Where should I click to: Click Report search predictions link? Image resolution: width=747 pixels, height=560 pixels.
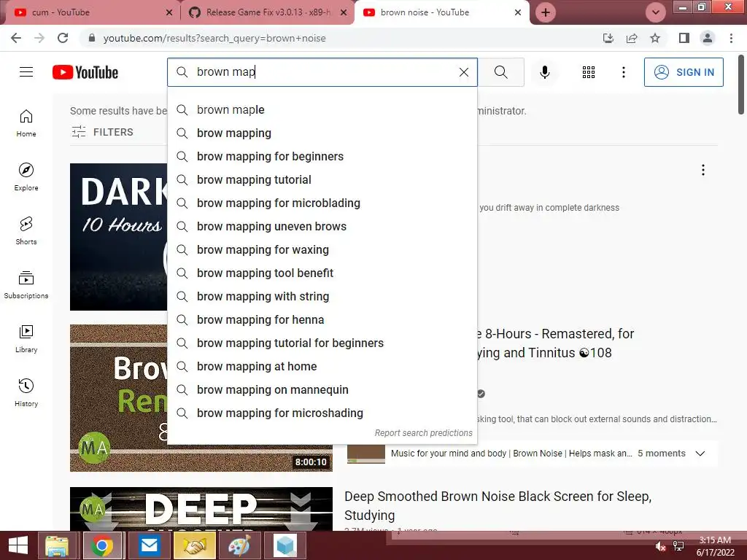[424, 433]
